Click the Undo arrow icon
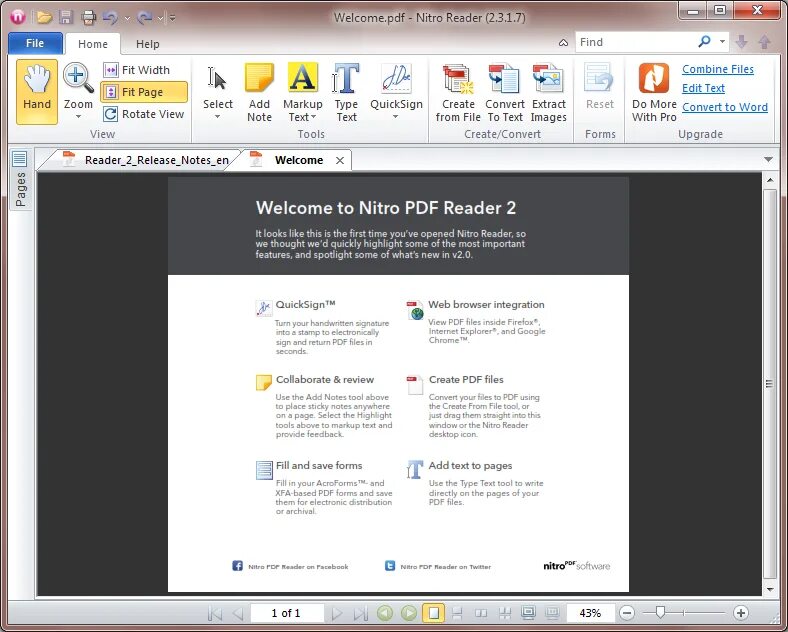Screen dimensions: 788x632 point(110,18)
